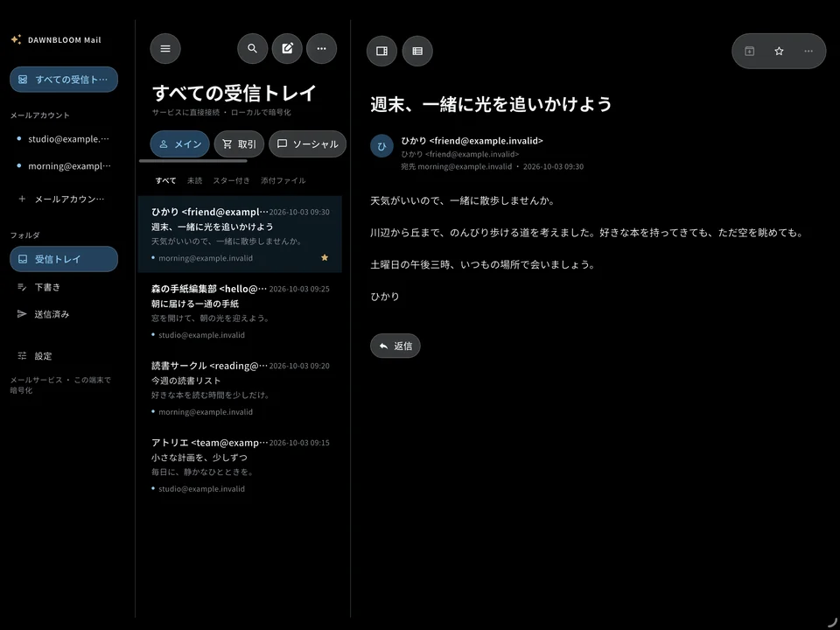Select the すべての受信トレイ sidebar item

[64, 80]
